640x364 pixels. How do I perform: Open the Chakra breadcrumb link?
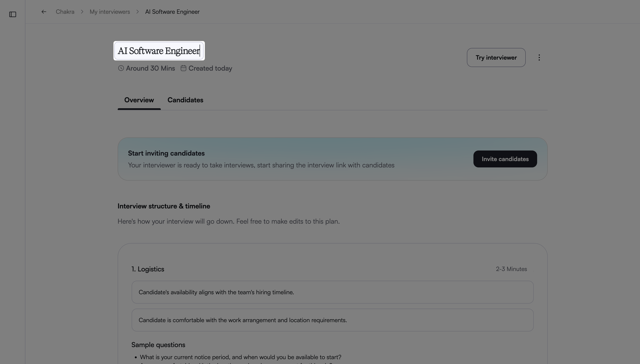tap(65, 12)
